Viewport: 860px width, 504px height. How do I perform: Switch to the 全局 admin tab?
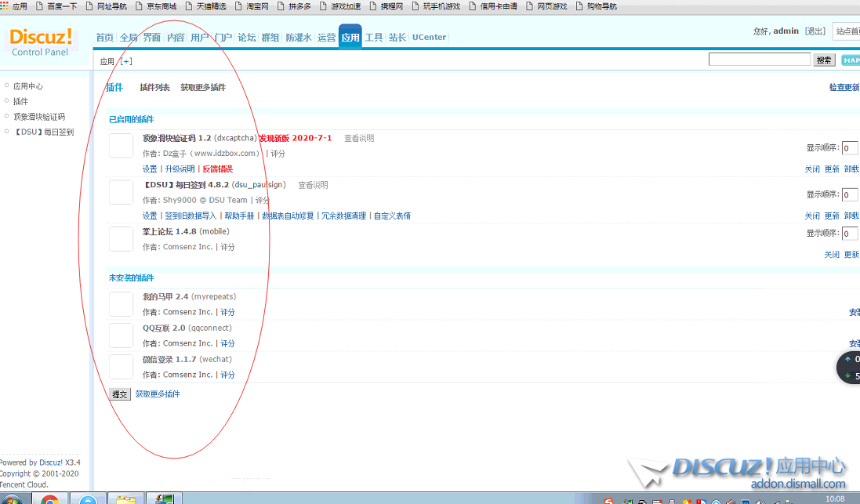tap(129, 38)
